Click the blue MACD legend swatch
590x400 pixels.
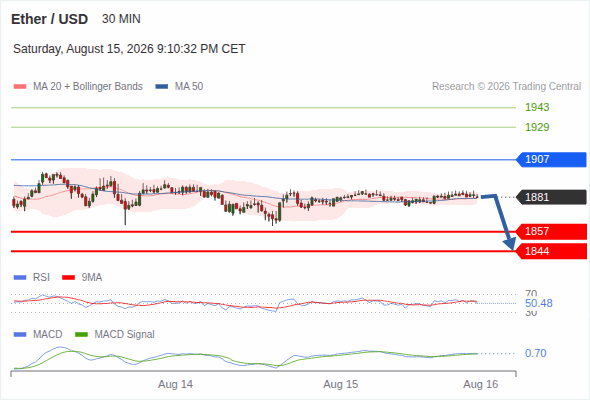(20, 335)
